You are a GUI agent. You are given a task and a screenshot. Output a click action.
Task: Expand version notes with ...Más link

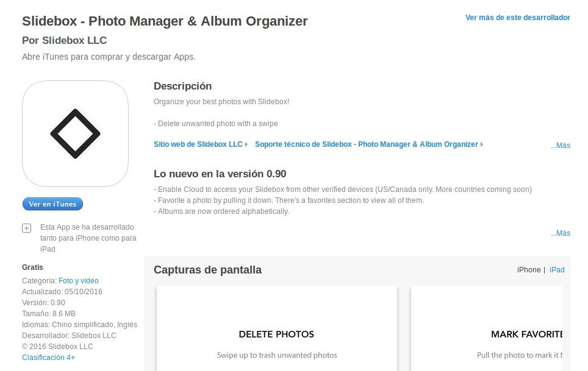pos(560,233)
